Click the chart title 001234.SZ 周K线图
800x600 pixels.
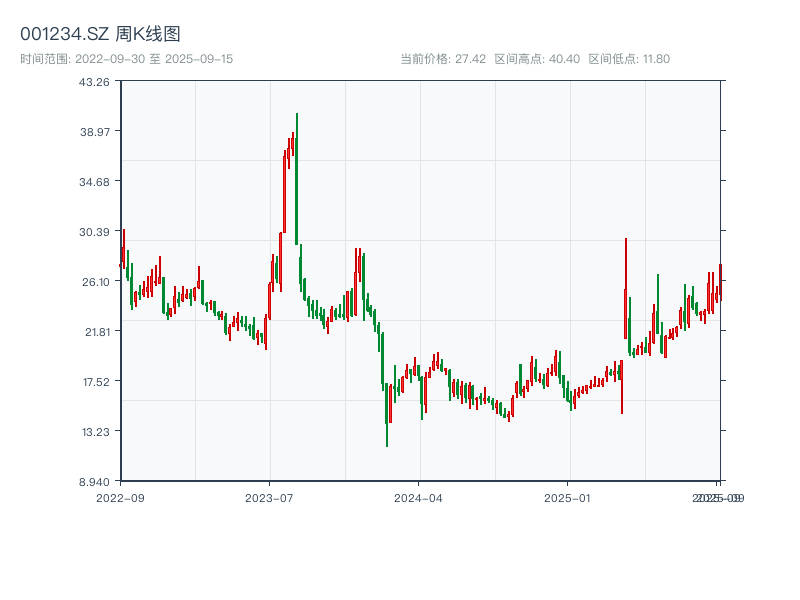click(100, 34)
